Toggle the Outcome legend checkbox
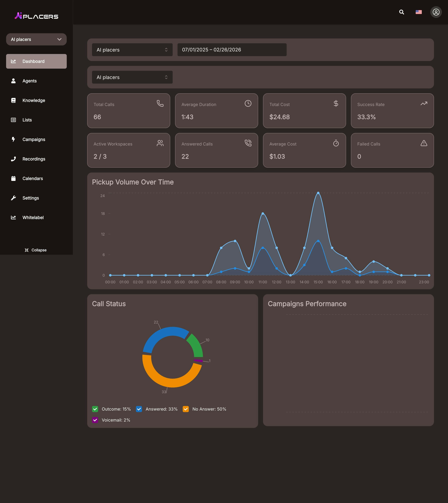Viewport: 448px width, 503px height. click(x=95, y=409)
